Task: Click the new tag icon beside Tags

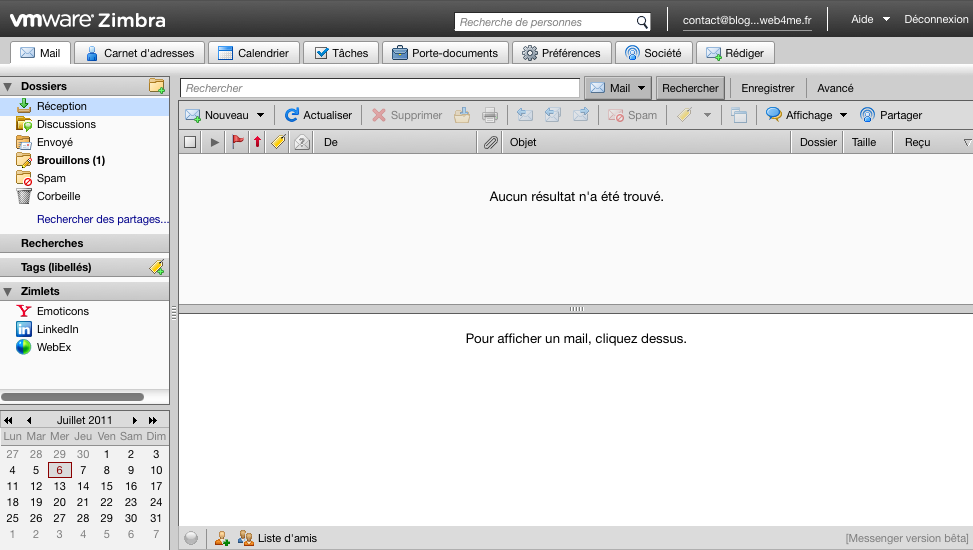Action: pyautogui.click(x=156, y=267)
